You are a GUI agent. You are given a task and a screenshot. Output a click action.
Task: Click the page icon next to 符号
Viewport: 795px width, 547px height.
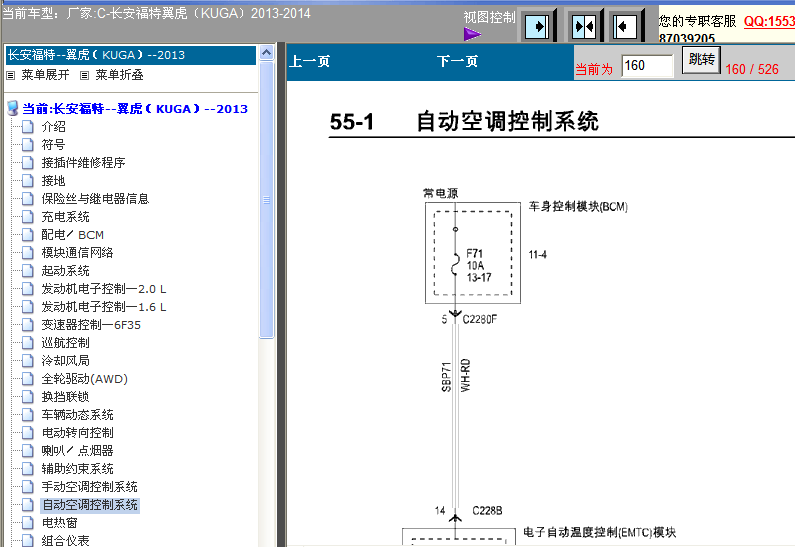28,144
